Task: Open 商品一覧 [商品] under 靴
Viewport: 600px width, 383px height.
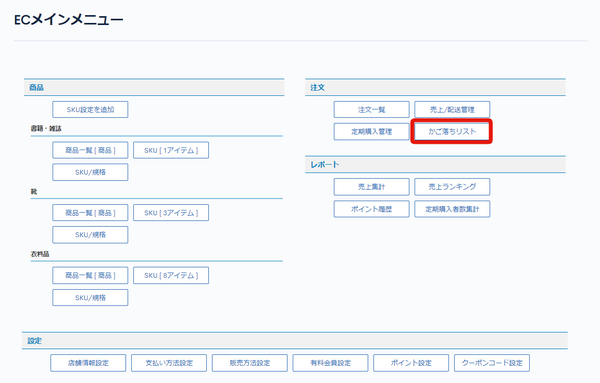Action: tap(90, 213)
